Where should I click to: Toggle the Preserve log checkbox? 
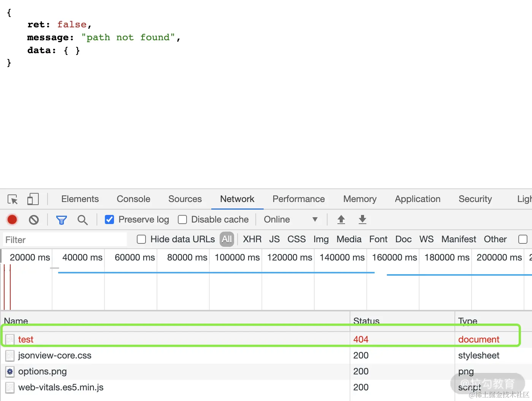(109, 219)
